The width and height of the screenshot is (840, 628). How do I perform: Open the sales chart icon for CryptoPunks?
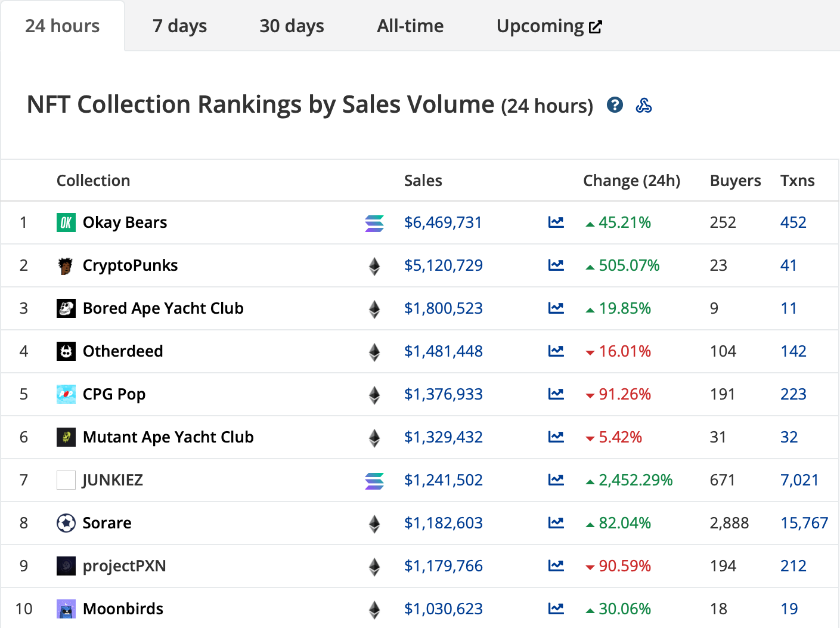point(556,265)
